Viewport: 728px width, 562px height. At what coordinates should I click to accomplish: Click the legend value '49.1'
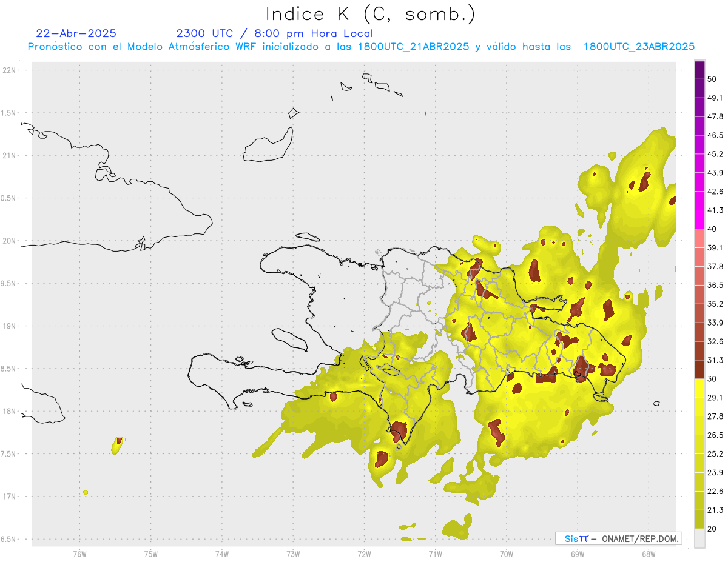pos(715,98)
